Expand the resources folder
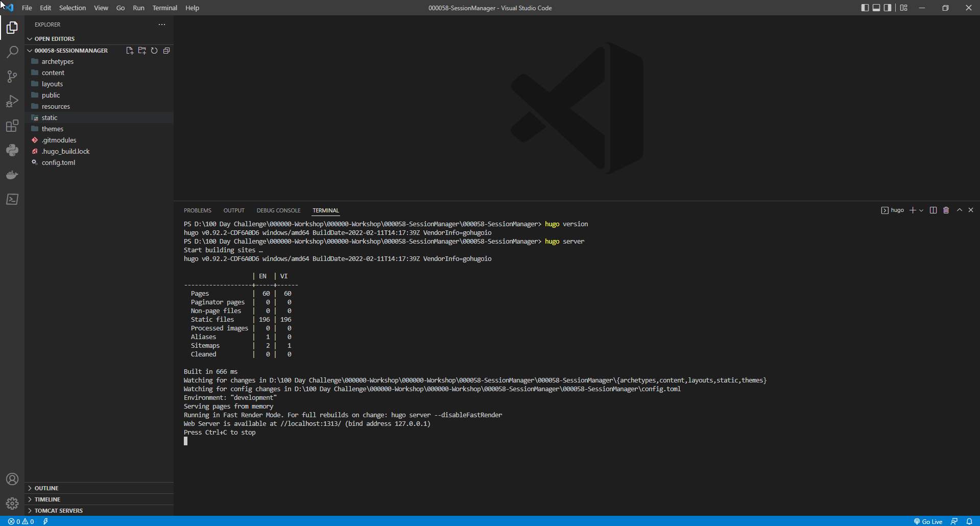The image size is (980, 526). (99, 107)
